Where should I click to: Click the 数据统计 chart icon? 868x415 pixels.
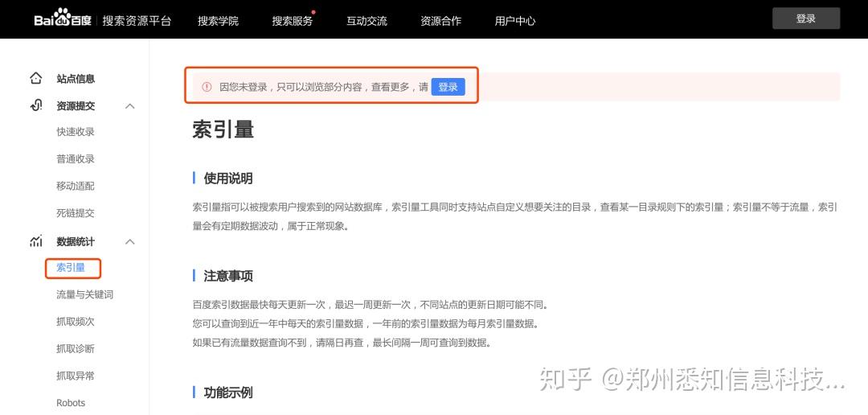[x=36, y=241]
